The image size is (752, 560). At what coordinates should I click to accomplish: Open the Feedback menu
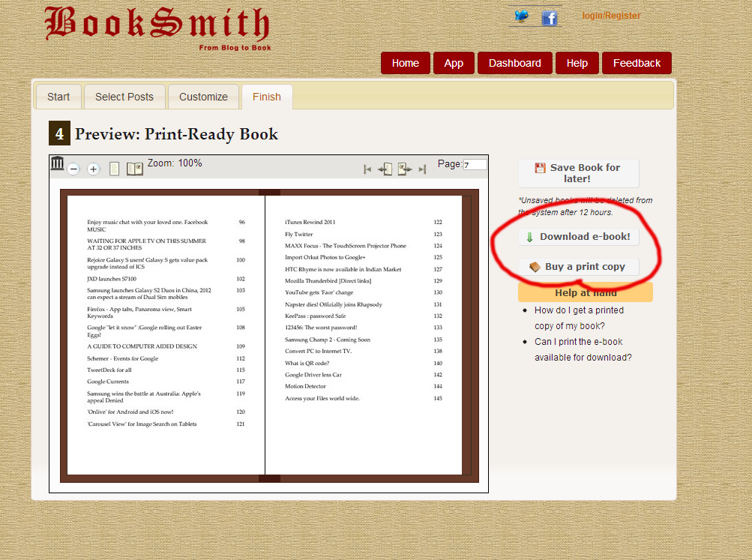pyautogui.click(x=637, y=63)
